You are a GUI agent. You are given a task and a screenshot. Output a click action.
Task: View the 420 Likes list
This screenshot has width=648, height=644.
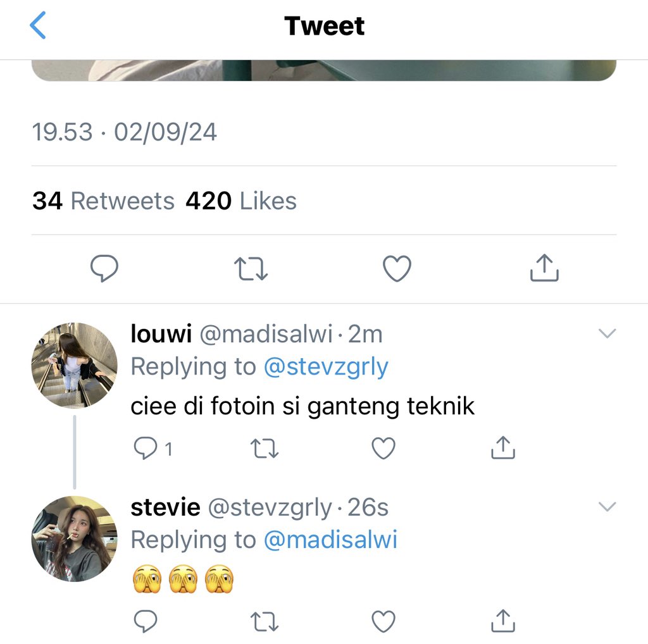[241, 201]
